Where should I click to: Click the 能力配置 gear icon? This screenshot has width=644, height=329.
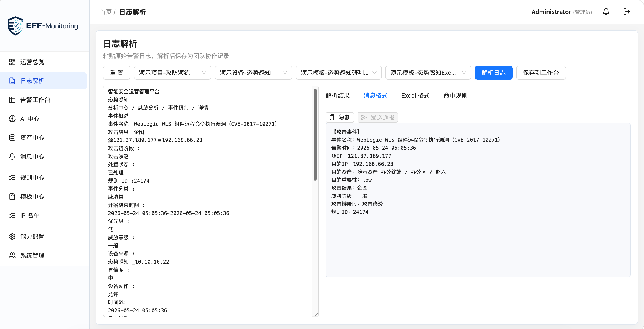pos(12,237)
